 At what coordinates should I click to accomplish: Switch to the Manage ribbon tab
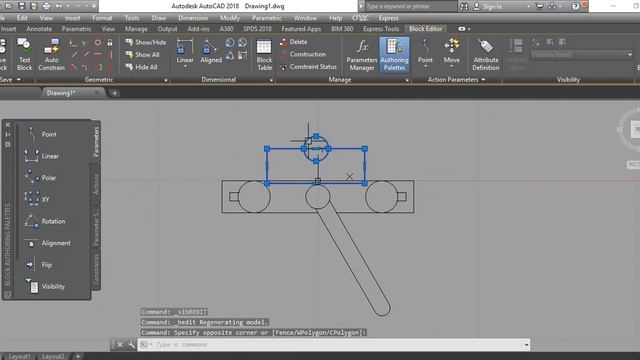(136, 29)
